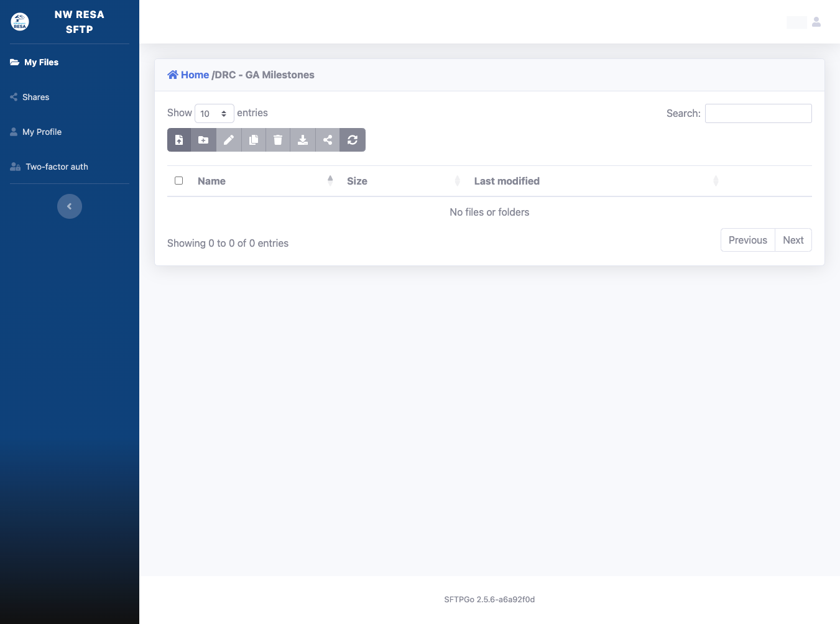Click the rename pencil toolbar icon
Viewport: 840px width, 624px height.
click(x=228, y=140)
